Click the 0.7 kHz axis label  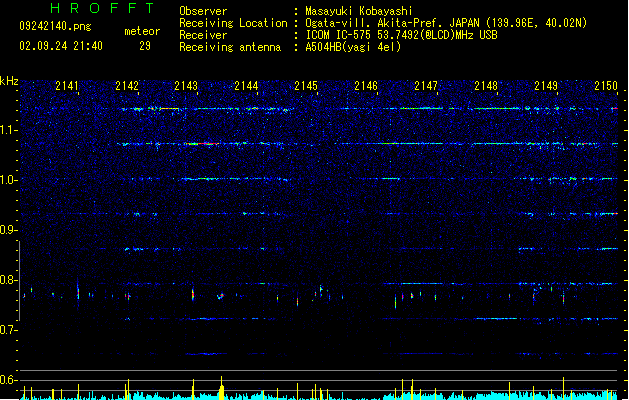[x=8, y=330]
